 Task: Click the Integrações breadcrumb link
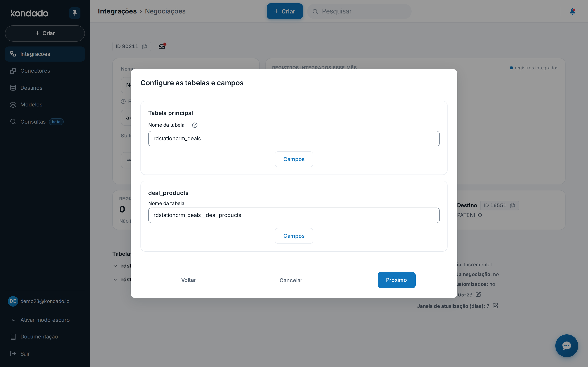[117, 11]
